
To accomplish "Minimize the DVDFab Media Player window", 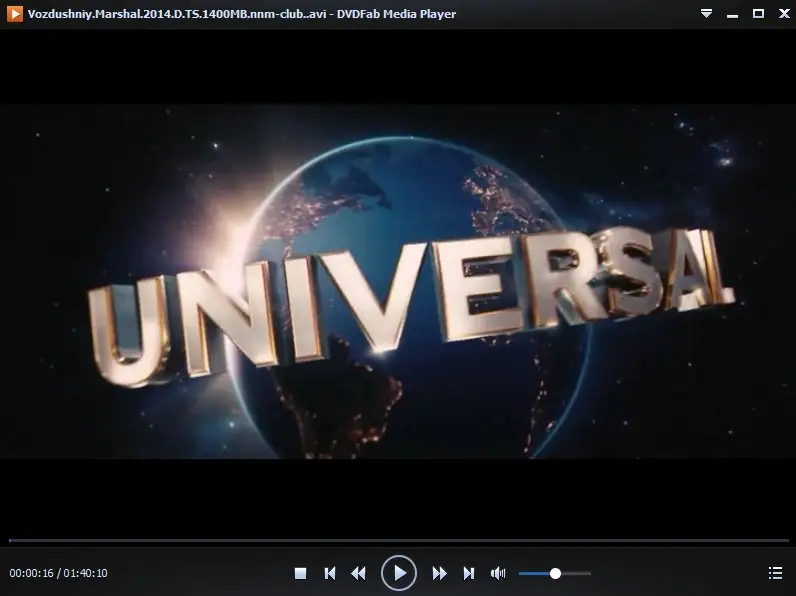I will point(732,15).
